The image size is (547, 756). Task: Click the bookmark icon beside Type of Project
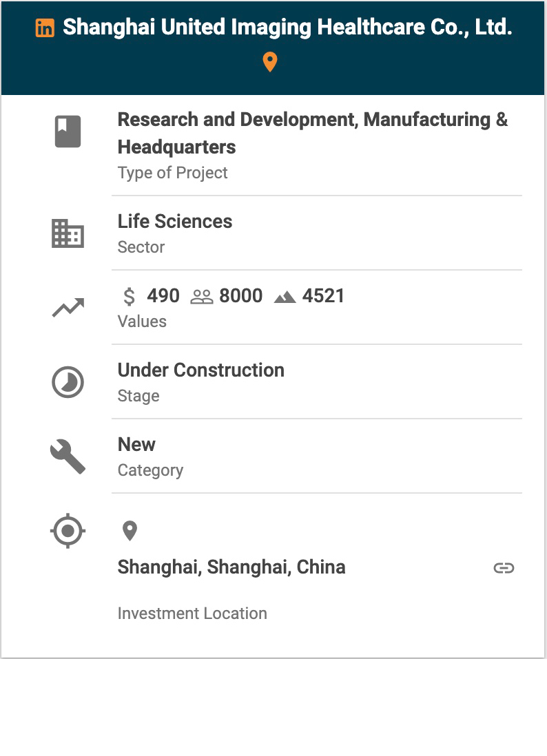[x=68, y=132]
